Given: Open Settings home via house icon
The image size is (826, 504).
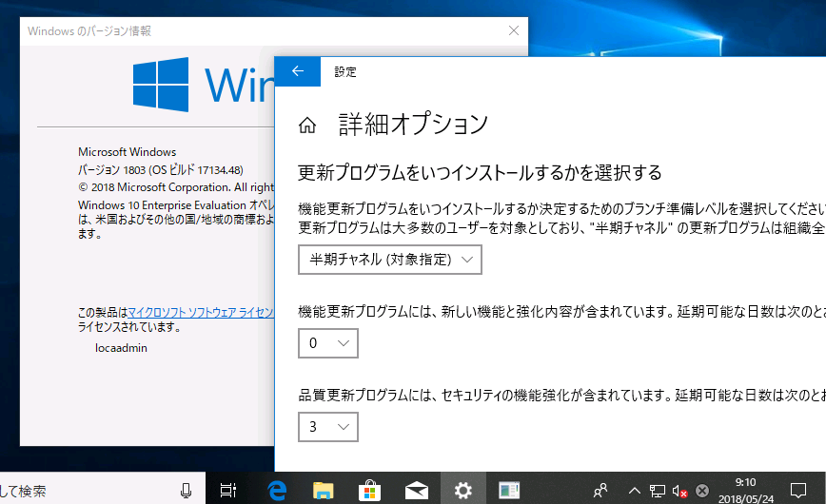Looking at the screenshot, I should click(x=307, y=126).
